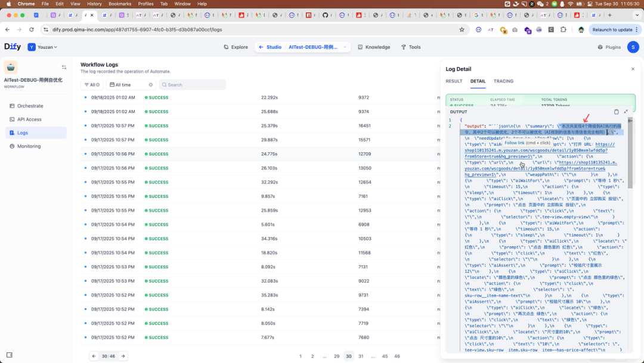
Task: Open the log row with 16451 tokens
Action: point(261,126)
